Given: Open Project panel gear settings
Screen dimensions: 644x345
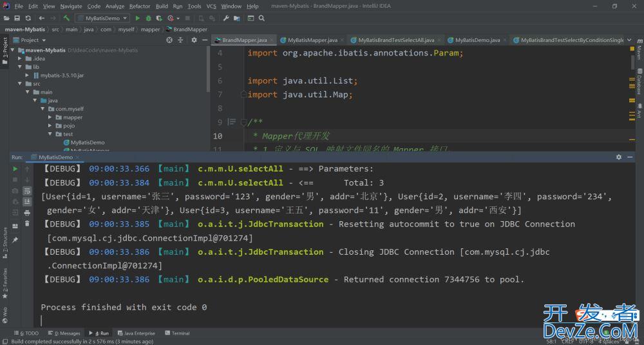Looking at the screenshot, I should click(194, 40).
